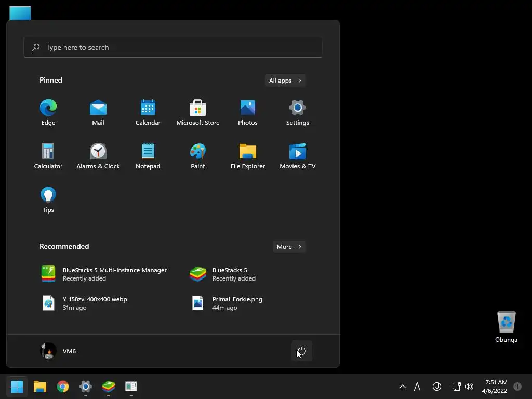Open the Paint app
Image resolution: width=532 pixels, height=399 pixels.
click(x=198, y=156)
